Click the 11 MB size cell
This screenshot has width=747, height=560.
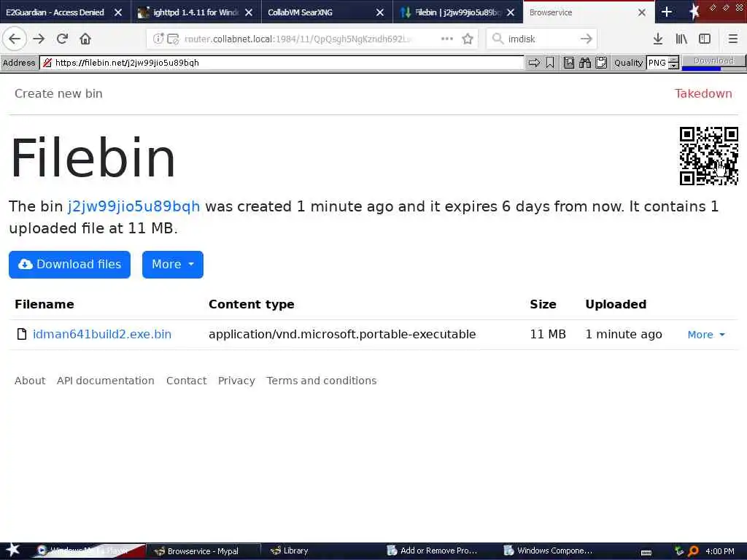coord(548,334)
